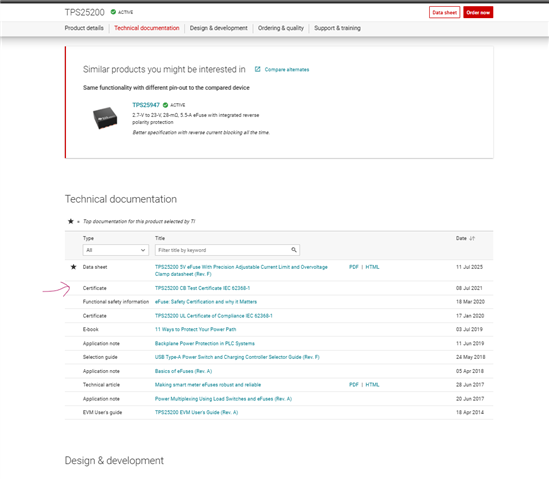Click the 'Data sheet' type cell
The height and width of the screenshot is (479, 549).
[95, 267]
